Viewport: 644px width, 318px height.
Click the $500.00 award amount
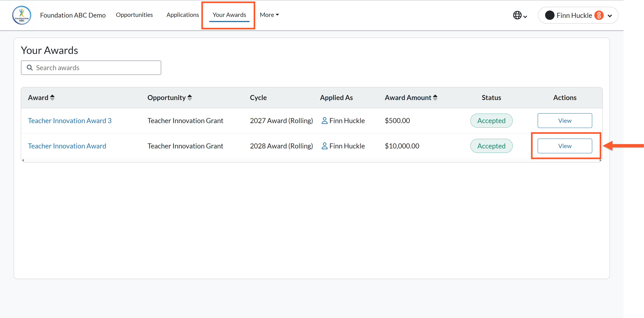pos(397,121)
